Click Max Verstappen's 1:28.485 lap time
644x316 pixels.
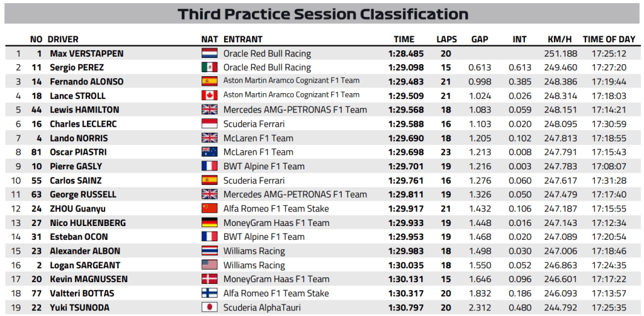[x=404, y=54]
